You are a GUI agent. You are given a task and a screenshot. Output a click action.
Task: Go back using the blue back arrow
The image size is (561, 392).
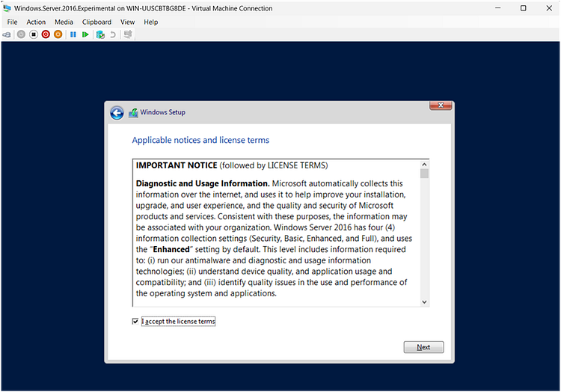tap(117, 113)
